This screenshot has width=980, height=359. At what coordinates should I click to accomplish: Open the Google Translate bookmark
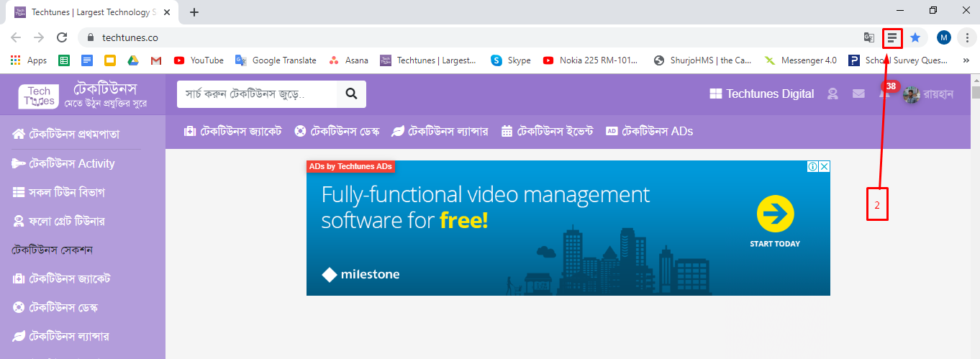pos(276,60)
